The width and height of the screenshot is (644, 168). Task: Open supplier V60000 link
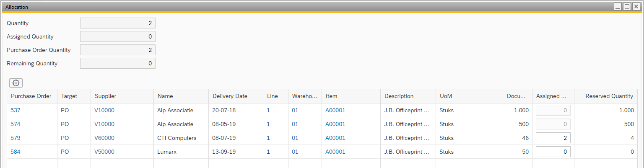tap(104, 138)
